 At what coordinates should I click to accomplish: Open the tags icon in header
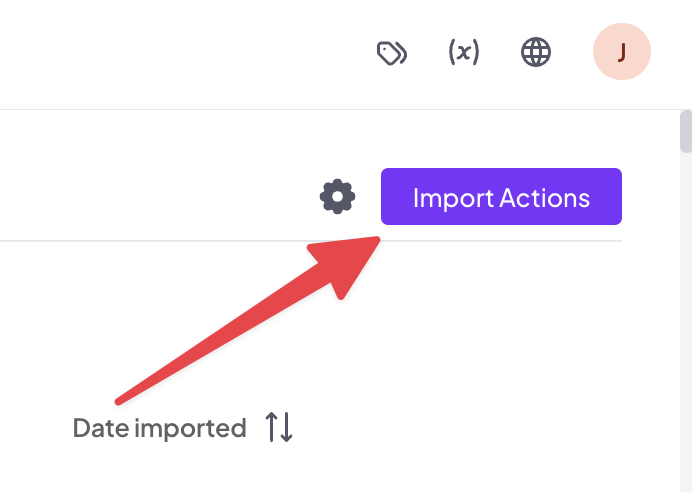(x=392, y=53)
